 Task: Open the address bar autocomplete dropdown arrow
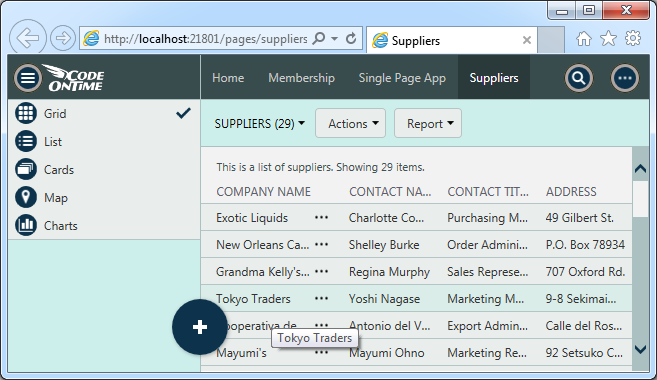pyautogui.click(x=334, y=39)
